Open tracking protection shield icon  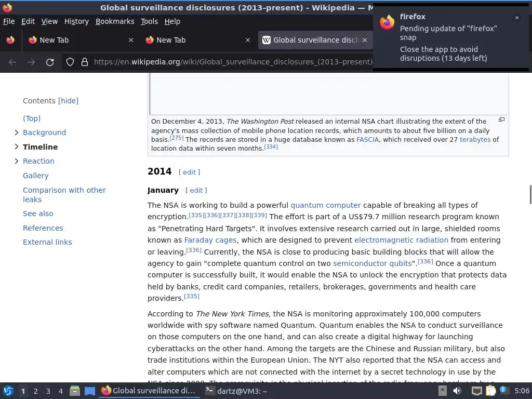pyautogui.click(x=70, y=62)
